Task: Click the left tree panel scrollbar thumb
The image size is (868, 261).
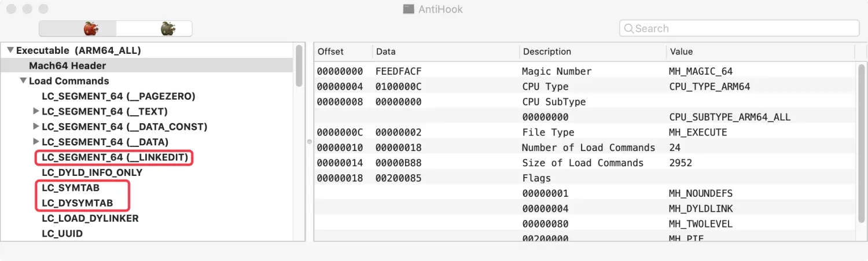Action: tap(299, 65)
